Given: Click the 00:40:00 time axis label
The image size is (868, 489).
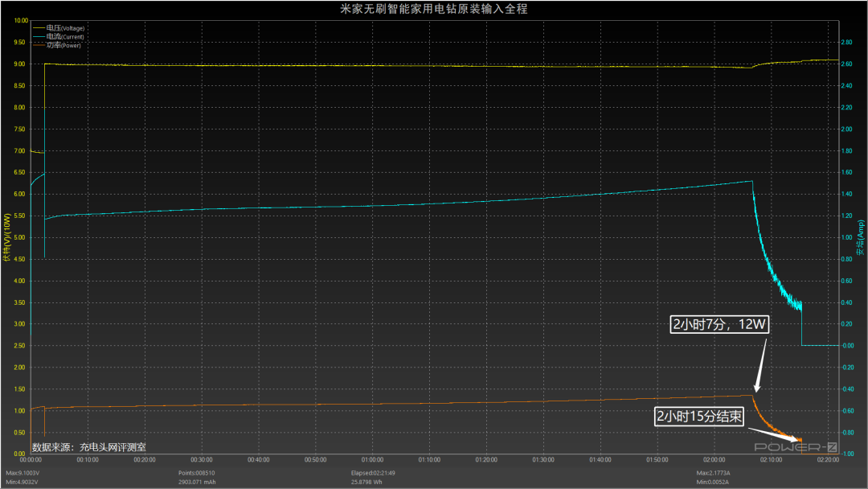Looking at the screenshot, I should [259, 460].
